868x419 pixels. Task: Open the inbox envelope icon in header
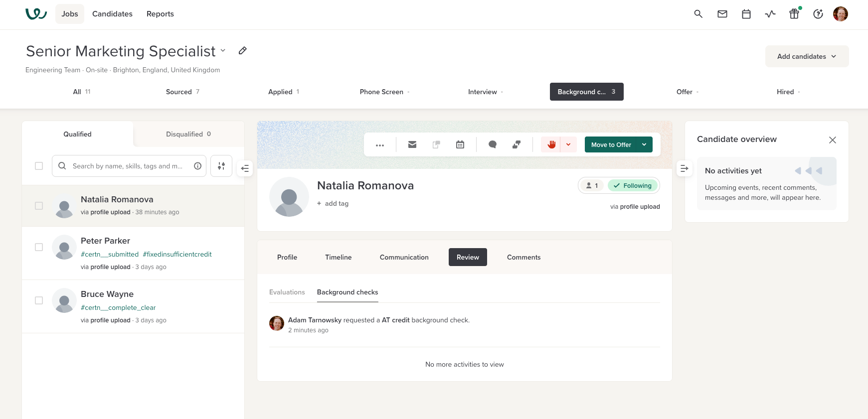point(722,14)
